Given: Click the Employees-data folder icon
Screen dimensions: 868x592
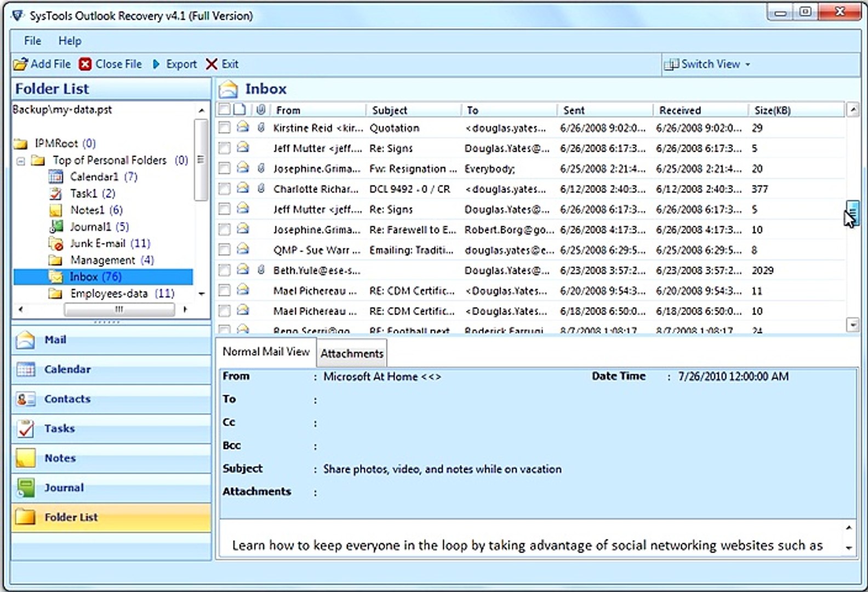Looking at the screenshot, I should point(55,294).
